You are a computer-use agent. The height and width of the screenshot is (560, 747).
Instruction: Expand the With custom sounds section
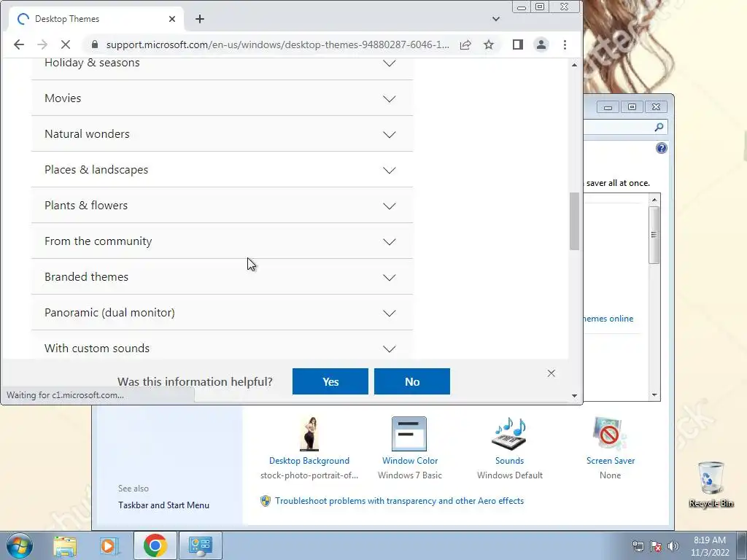pyautogui.click(x=222, y=346)
